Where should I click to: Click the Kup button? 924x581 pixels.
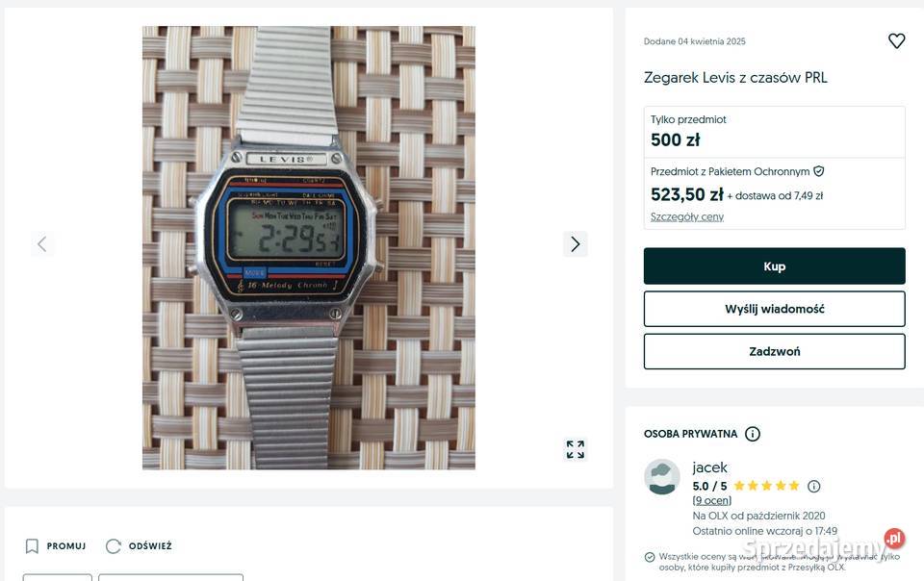click(x=774, y=266)
